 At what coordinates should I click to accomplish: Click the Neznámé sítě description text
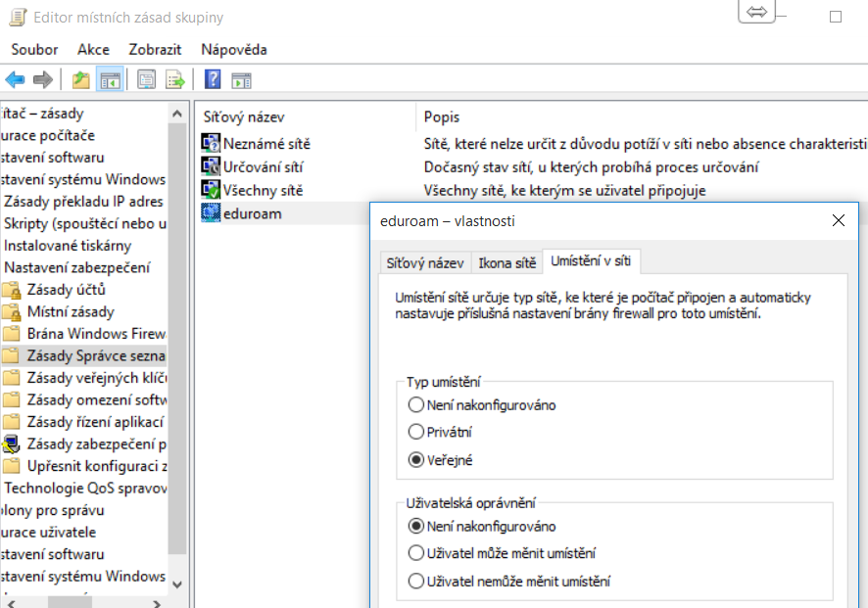pos(645,144)
